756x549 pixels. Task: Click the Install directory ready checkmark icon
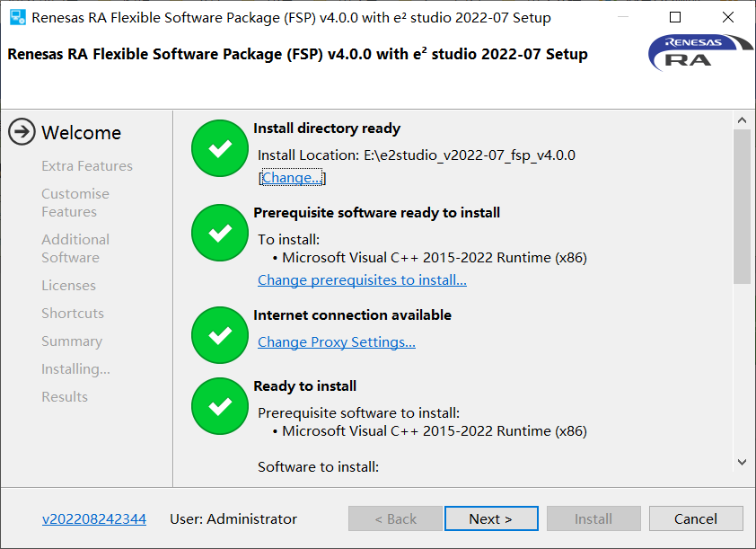[x=220, y=148]
